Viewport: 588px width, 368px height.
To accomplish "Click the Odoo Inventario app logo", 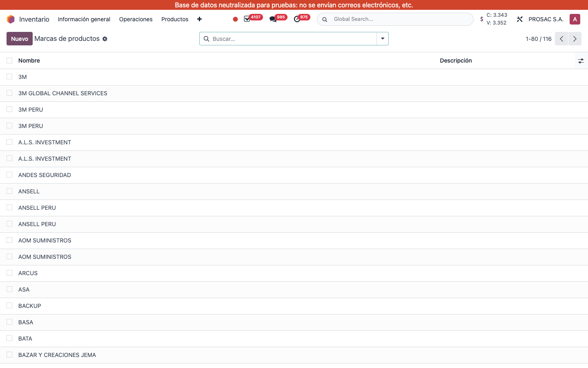I will [11, 19].
